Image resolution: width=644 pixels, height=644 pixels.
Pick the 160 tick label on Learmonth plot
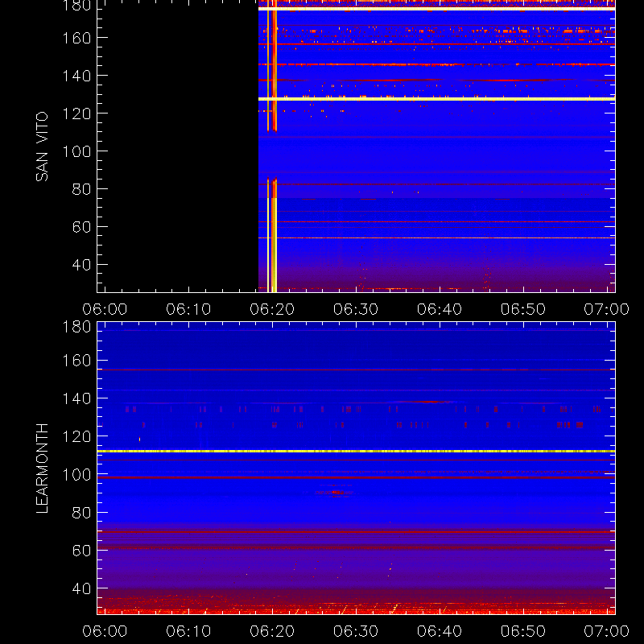76,361
